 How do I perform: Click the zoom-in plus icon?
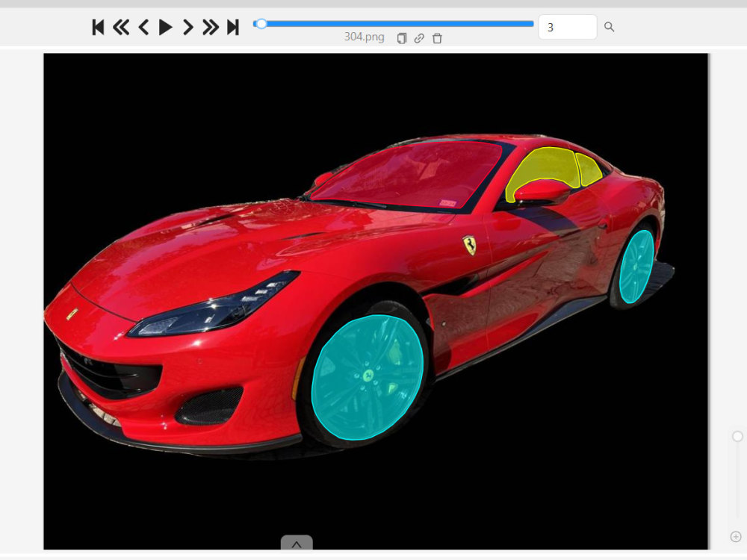point(736,537)
